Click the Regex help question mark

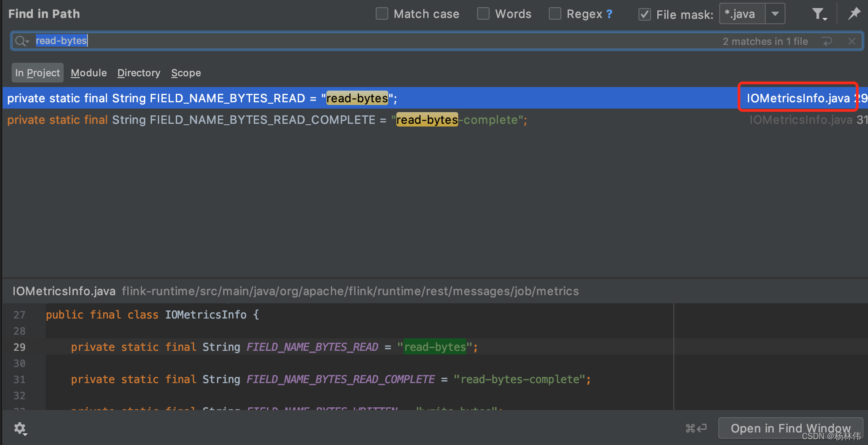(609, 14)
